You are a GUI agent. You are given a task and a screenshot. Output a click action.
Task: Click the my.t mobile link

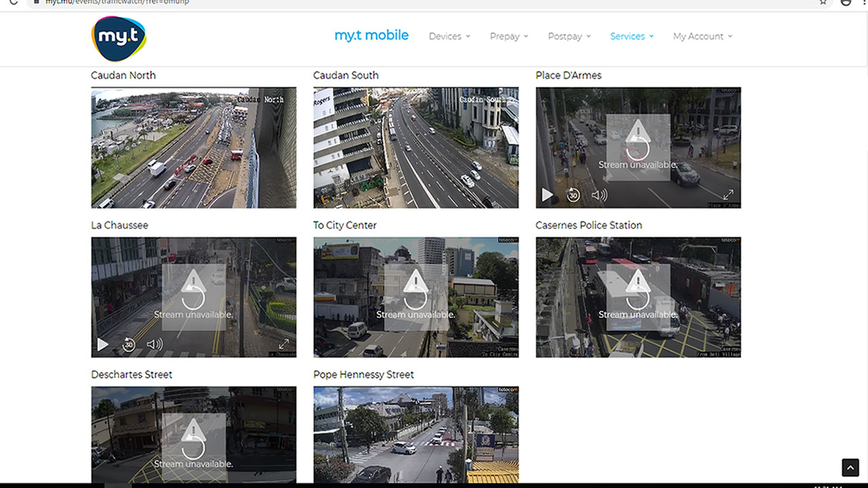click(x=372, y=35)
